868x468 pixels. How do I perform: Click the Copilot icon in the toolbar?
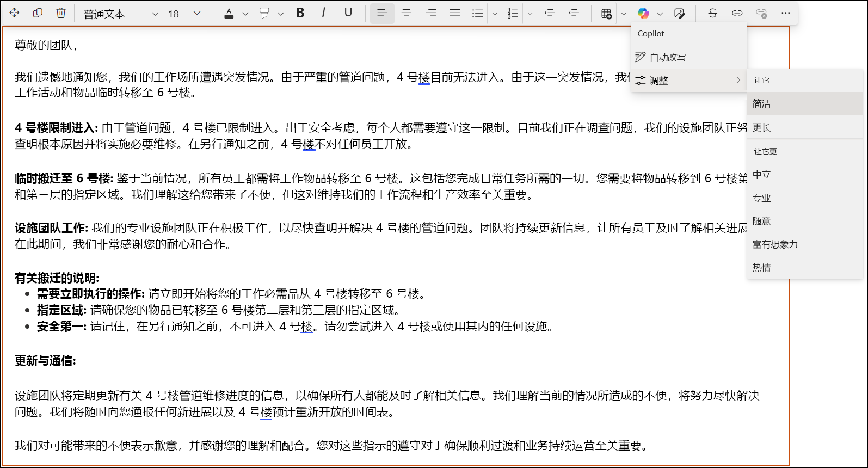643,14
